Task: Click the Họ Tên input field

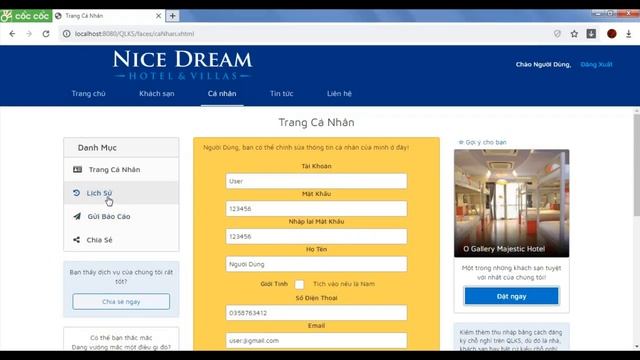Action: (x=316, y=264)
